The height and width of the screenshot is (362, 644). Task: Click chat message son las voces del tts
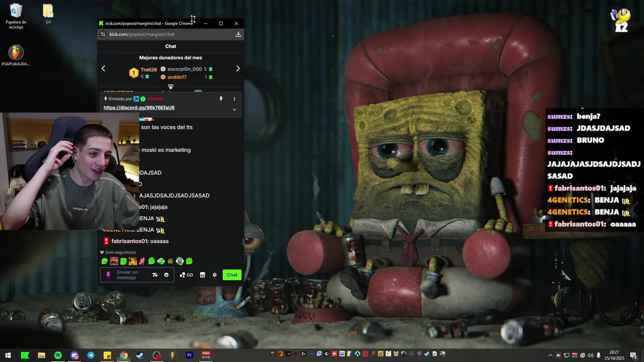coord(167,127)
